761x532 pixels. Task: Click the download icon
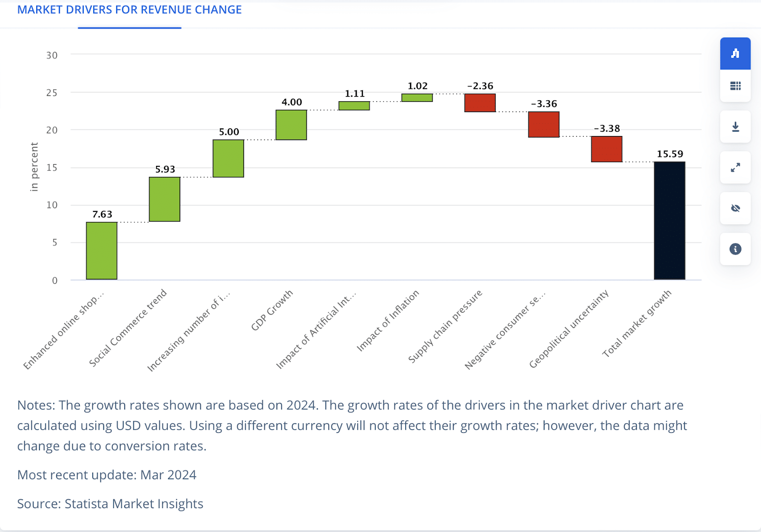[735, 127]
